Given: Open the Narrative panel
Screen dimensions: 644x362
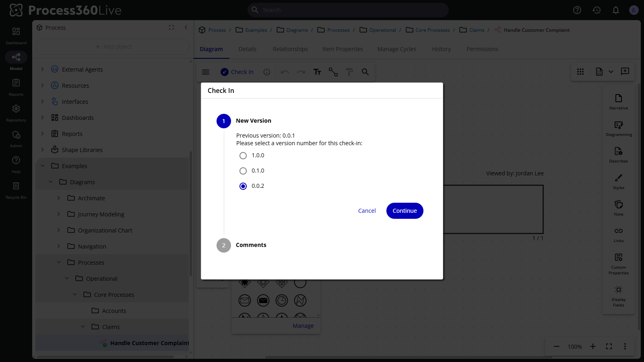Looking at the screenshot, I should [619, 102].
